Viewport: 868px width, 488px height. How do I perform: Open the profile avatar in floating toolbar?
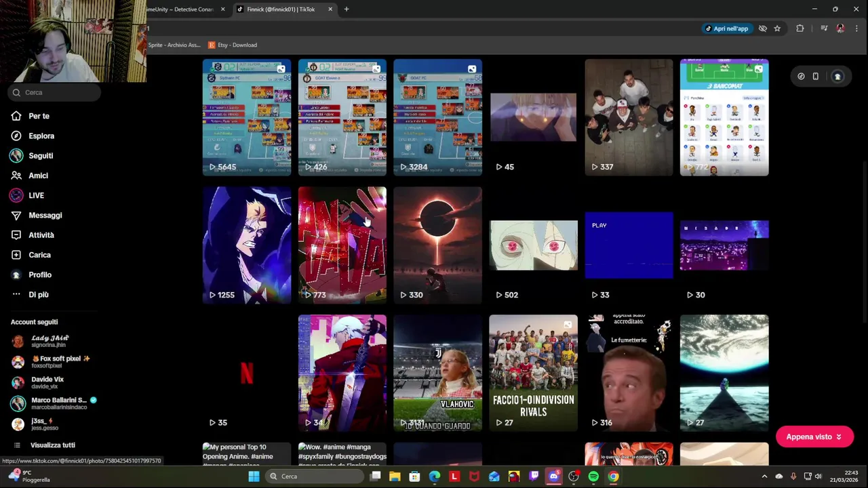[837, 77]
